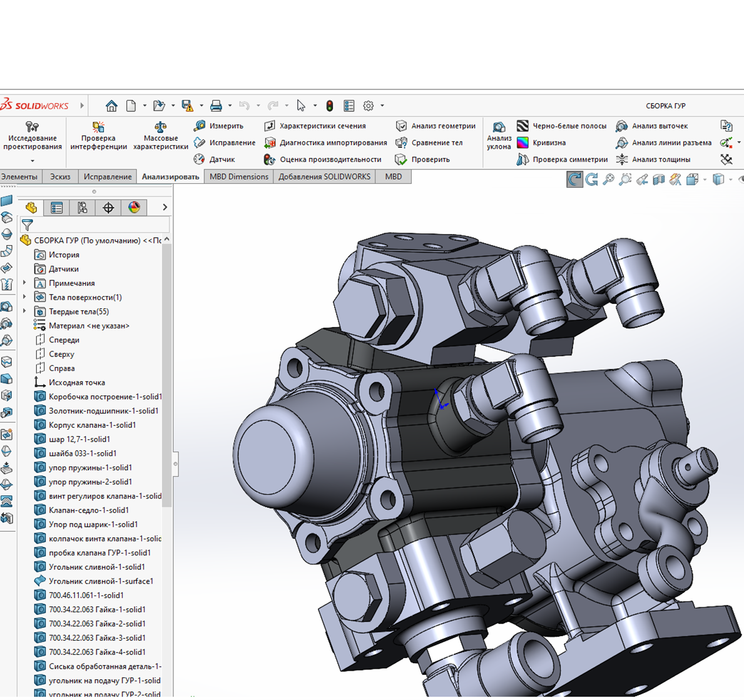Switch to the Добавления SOLIDWORKS tab

[x=324, y=176]
